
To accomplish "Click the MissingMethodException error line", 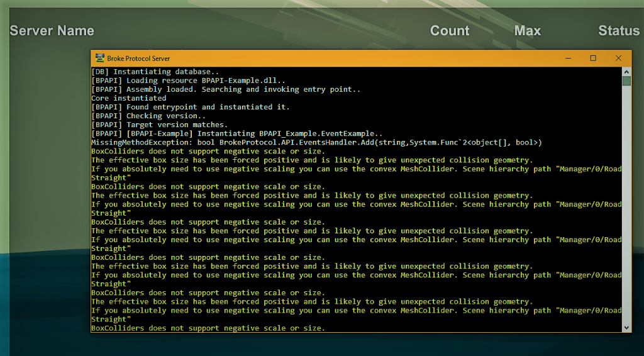I will pos(317,143).
